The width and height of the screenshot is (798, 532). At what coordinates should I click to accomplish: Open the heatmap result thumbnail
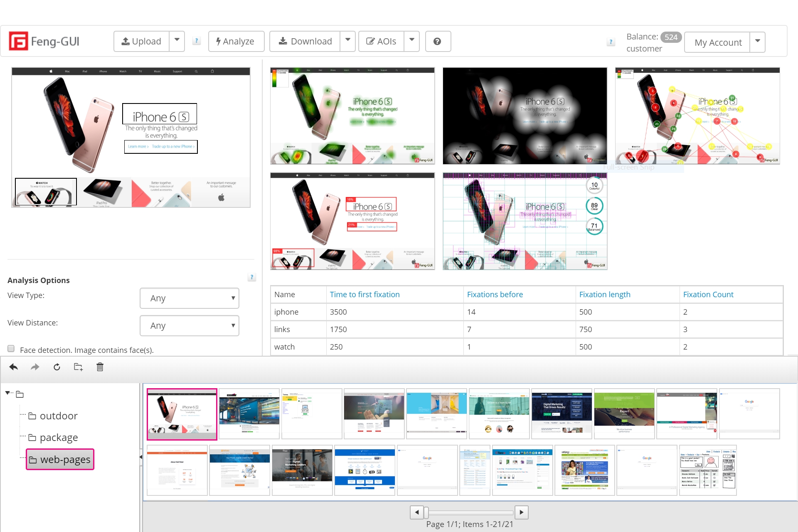pos(352,116)
